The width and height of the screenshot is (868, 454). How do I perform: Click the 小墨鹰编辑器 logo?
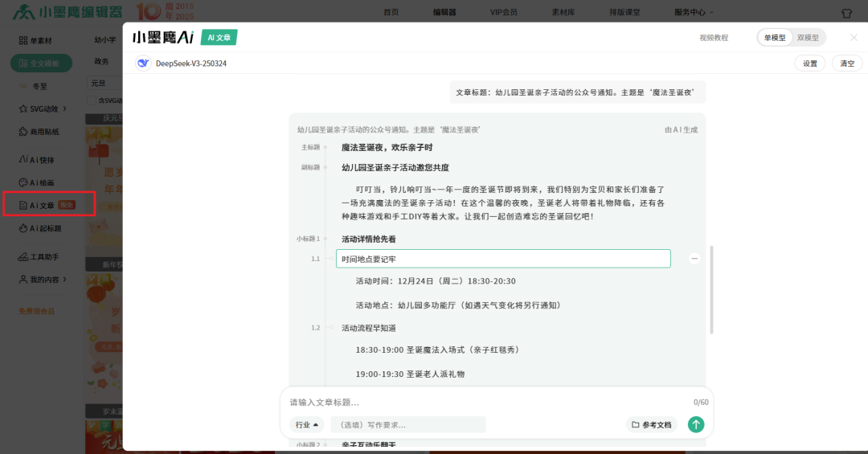point(68,11)
